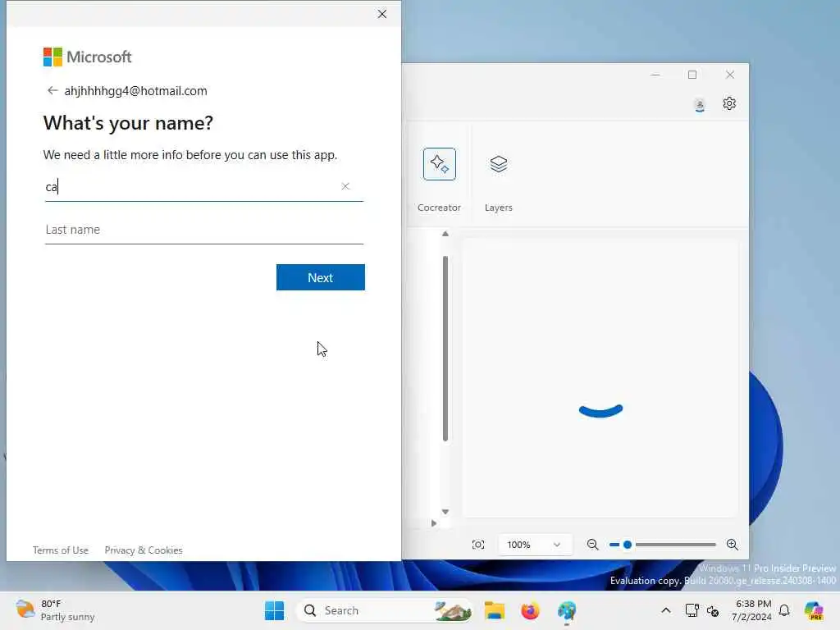Maximize the Paint window

692,75
